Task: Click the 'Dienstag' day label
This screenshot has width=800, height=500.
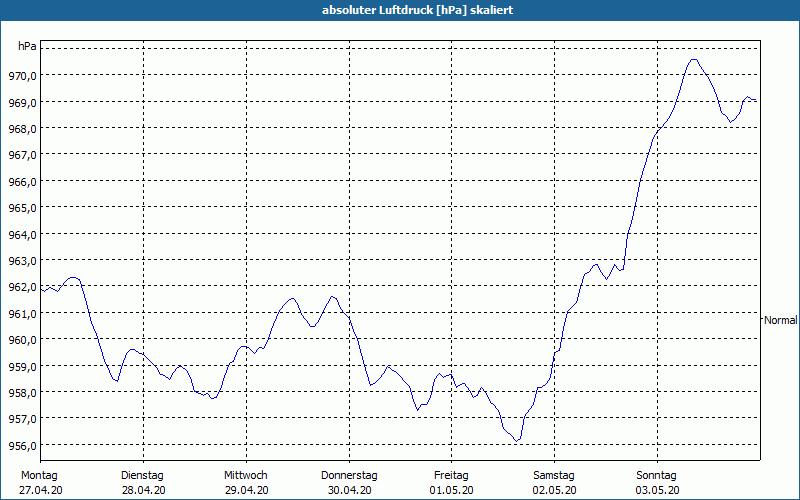Action: (x=142, y=476)
